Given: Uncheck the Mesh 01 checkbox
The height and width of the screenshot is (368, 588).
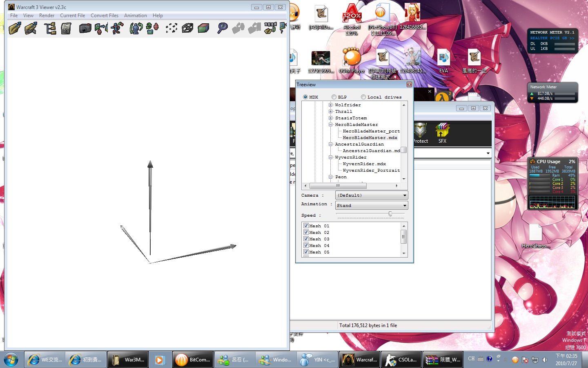Looking at the screenshot, I should [x=306, y=226].
